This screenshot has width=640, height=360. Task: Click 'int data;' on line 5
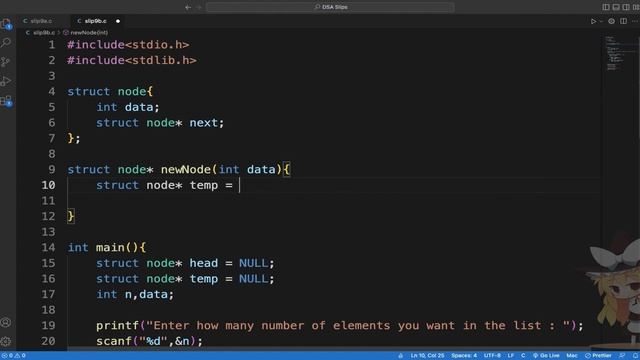[x=128, y=107]
